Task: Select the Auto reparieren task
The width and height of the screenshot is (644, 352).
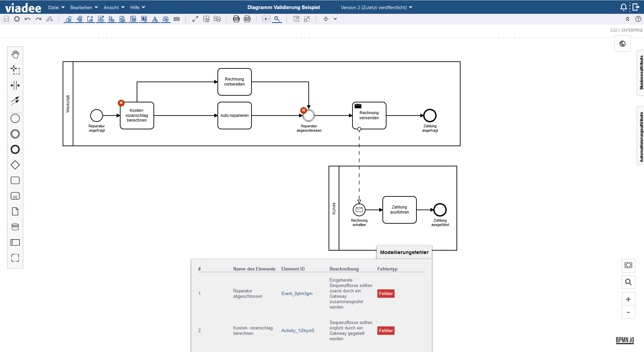Action: tap(235, 116)
